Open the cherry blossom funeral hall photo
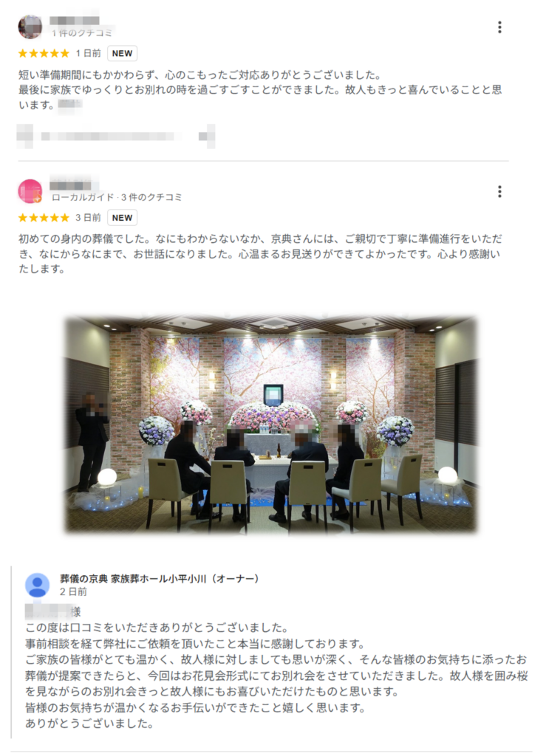This screenshot has height=756, width=546. 270,425
